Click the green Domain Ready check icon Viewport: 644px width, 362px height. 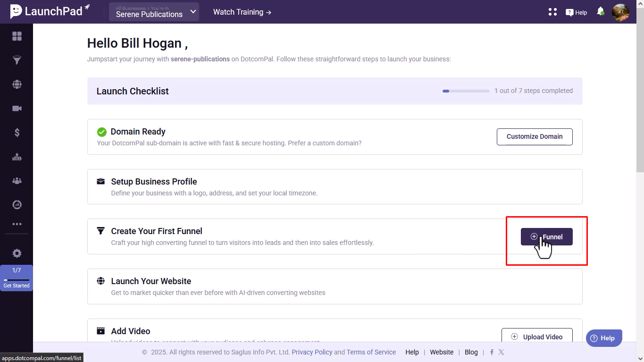pos(101,132)
